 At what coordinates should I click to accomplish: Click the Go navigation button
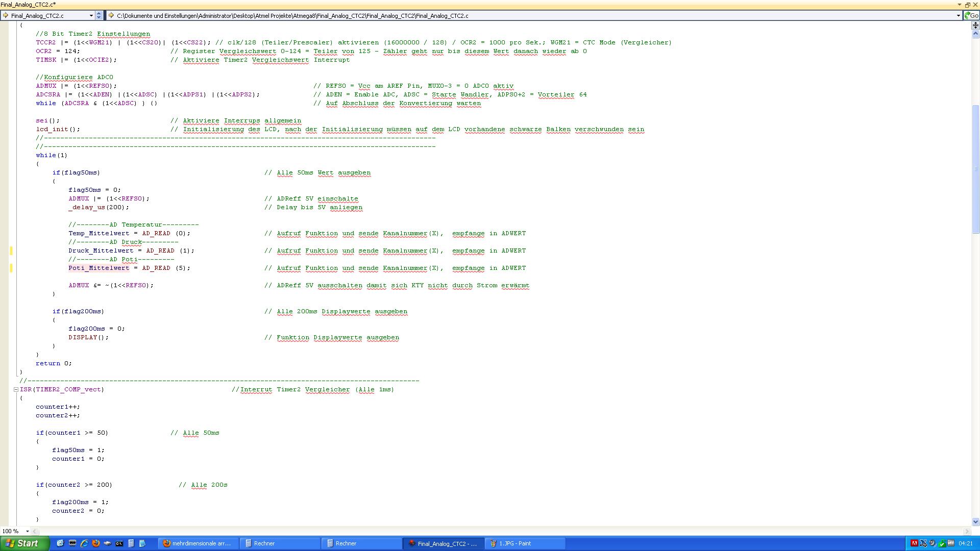(x=971, y=15)
